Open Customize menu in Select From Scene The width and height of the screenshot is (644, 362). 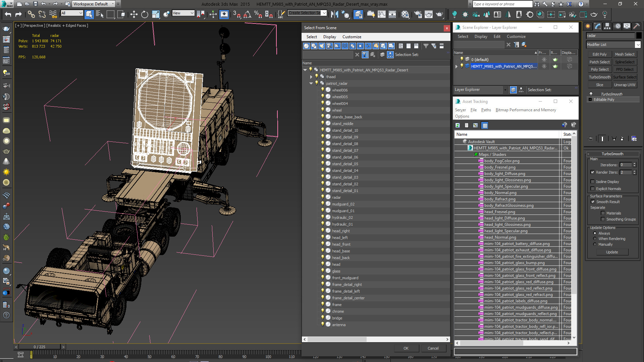coord(352,37)
